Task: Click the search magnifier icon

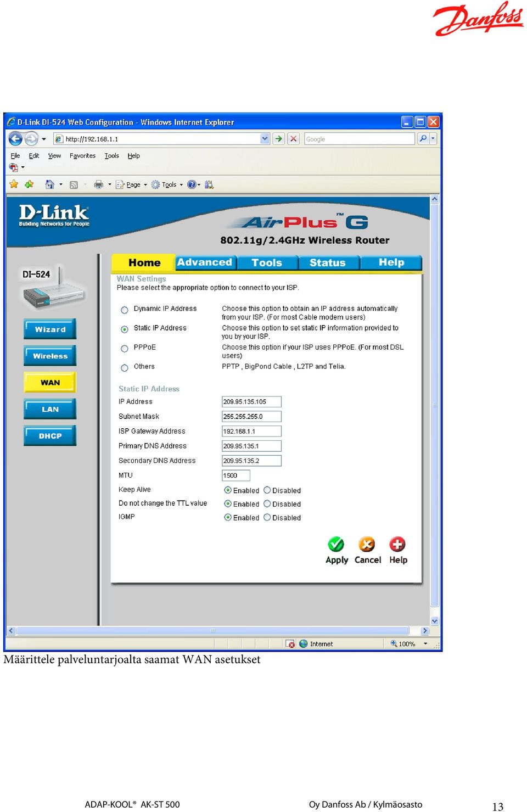Action: [422, 138]
